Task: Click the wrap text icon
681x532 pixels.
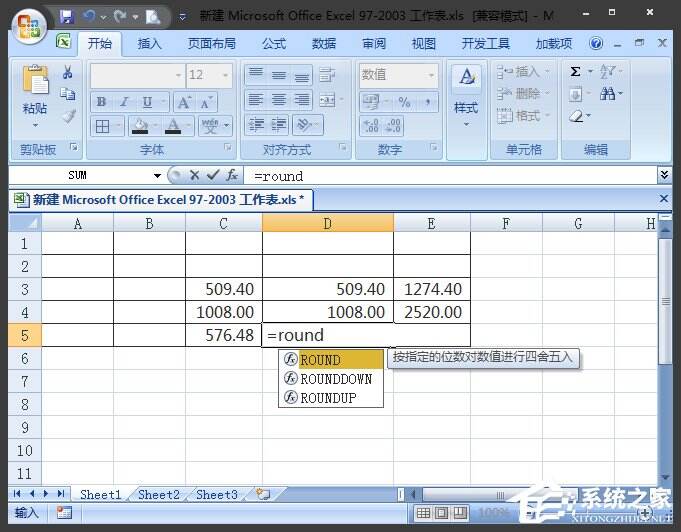Action: (x=327, y=74)
